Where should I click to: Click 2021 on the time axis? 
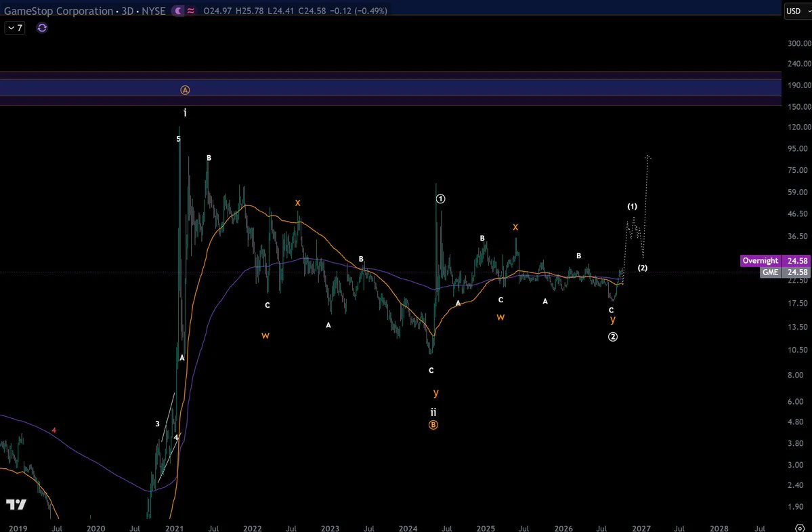[x=175, y=529]
